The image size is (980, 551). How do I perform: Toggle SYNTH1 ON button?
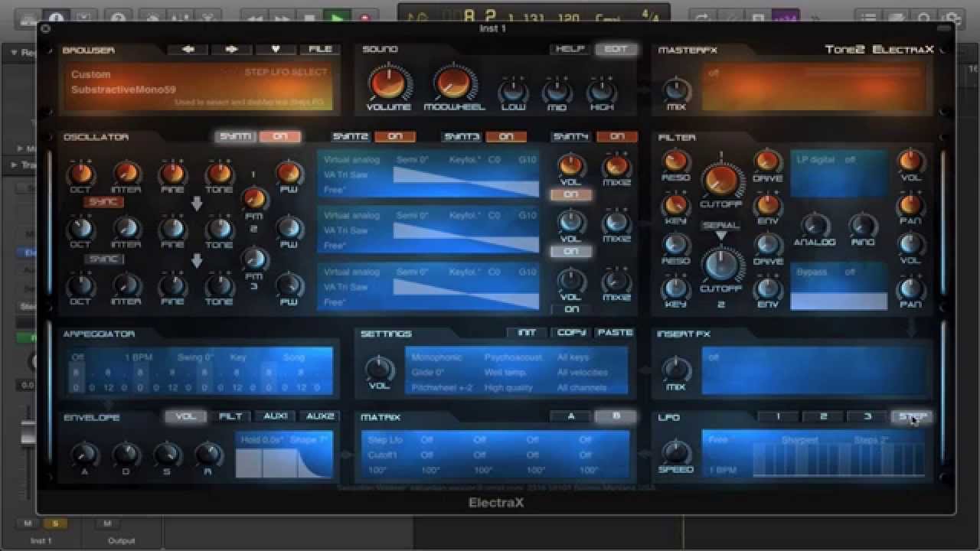pos(279,136)
